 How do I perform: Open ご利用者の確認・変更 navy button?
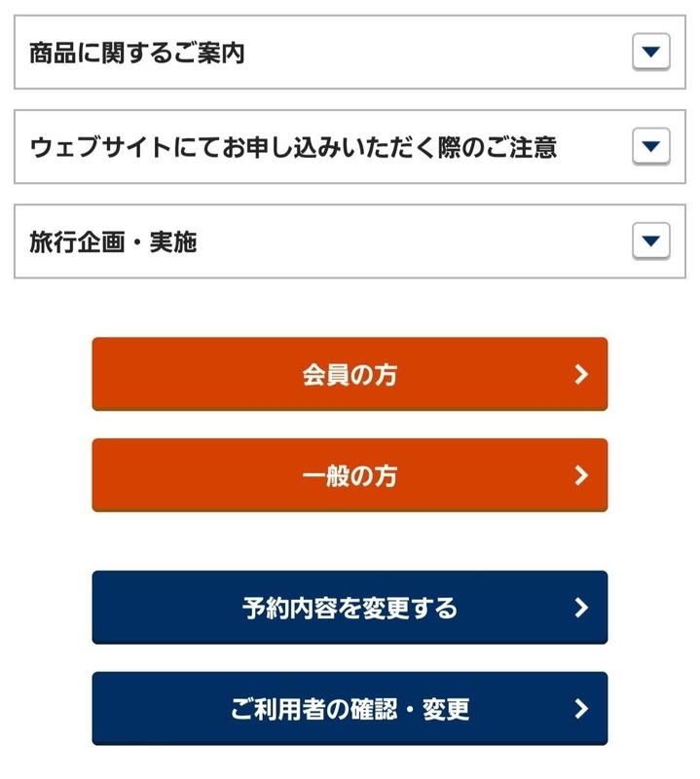[x=350, y=709]
